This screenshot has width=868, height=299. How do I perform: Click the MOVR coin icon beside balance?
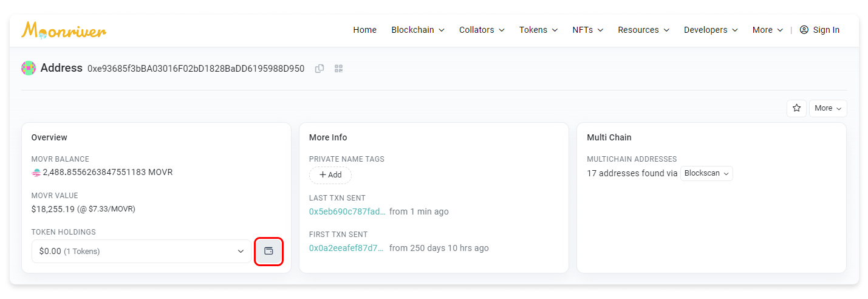36,173
